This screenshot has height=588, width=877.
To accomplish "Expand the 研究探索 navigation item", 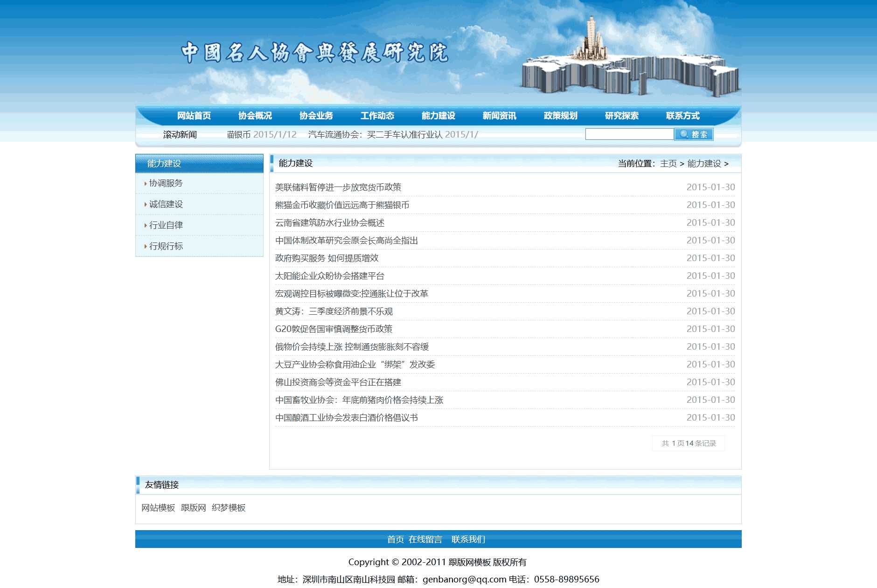I will [621, 116].
